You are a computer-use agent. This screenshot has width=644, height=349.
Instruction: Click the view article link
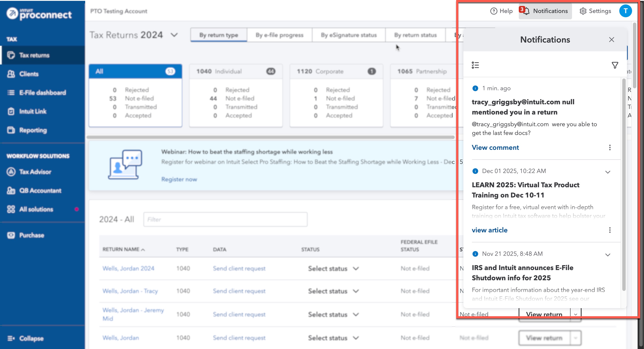490,230
